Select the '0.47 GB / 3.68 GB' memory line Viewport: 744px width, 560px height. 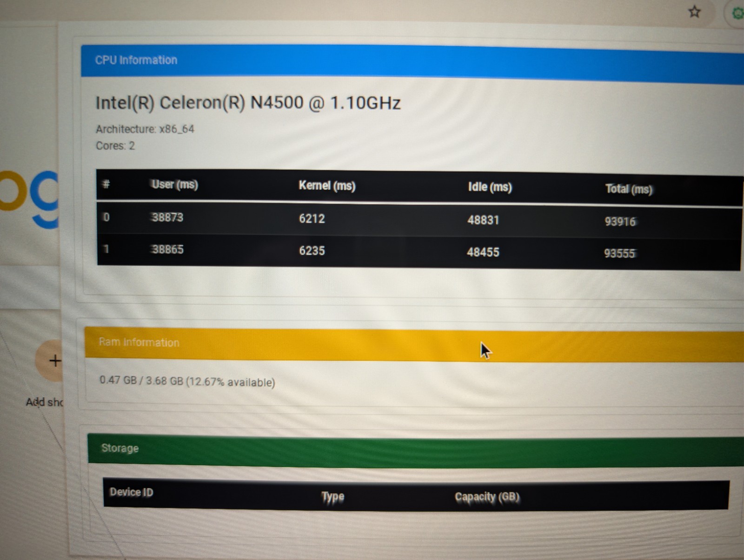pyautogui.click(x=187, y=381)
